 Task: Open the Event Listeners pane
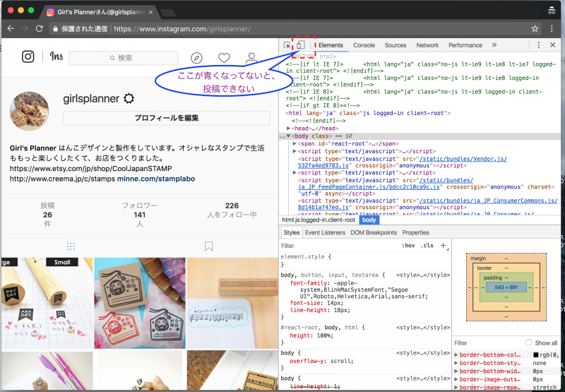click(325, 232)
